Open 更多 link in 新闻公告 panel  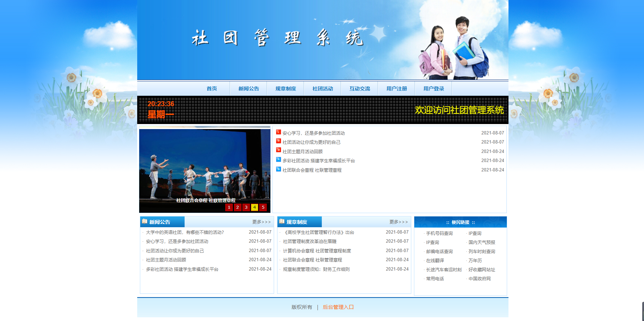tap(261, 222)
